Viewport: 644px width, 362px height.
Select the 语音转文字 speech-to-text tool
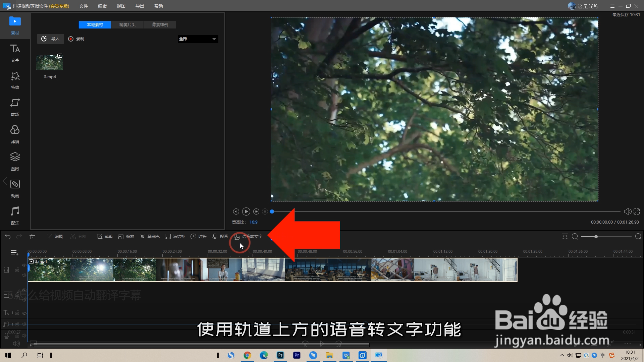(248, 236)
